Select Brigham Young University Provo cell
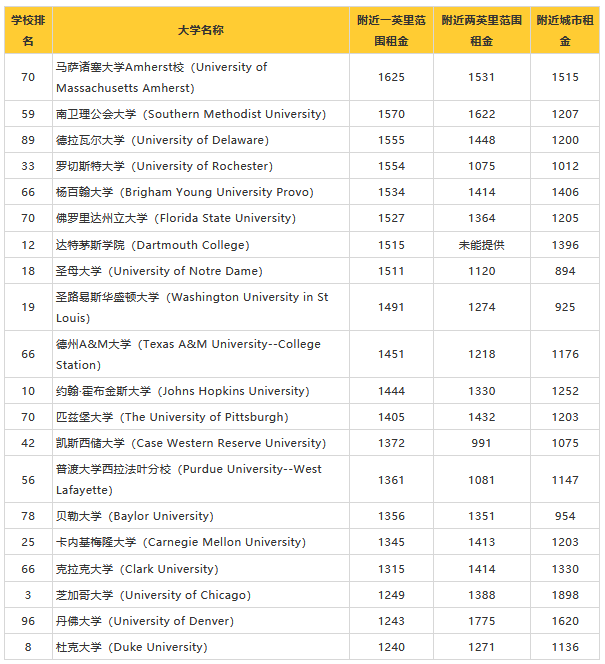Viewport: 605px width, 664px height. click(201, 192)
